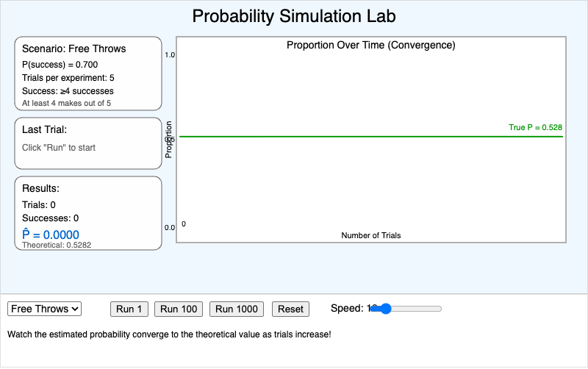Click the Success: ≥4 successes line
Screen dimensions: 588x369
(68, 91)
